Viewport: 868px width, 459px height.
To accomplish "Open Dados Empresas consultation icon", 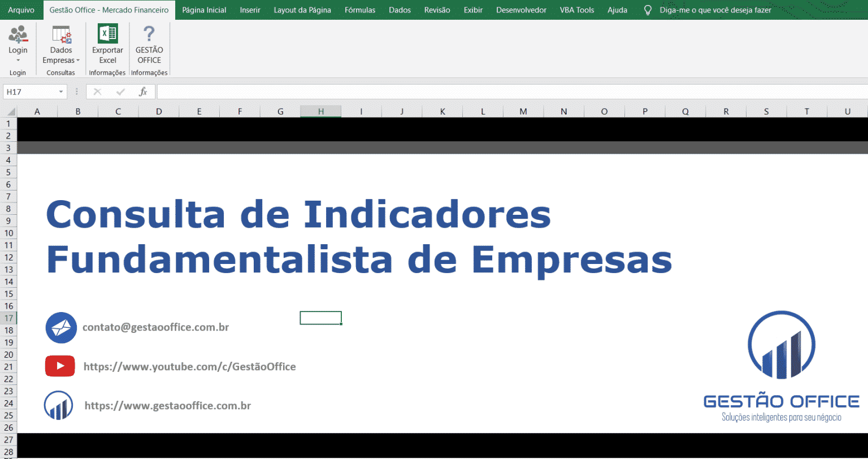I will [x=61, y=35].
